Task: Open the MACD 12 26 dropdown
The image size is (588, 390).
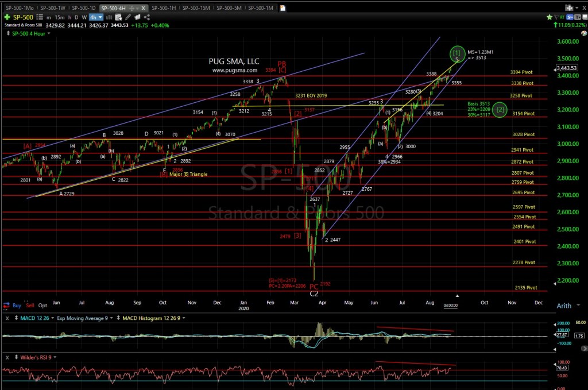Action: 52,318
